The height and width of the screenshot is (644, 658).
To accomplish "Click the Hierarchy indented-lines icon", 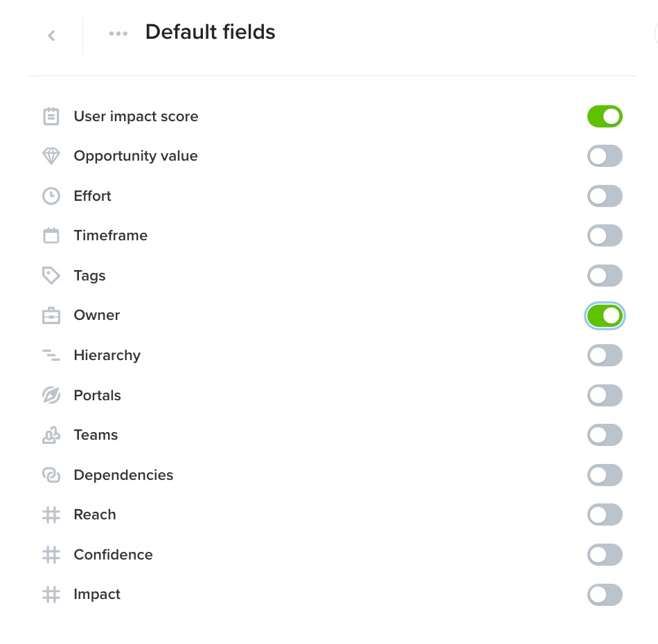I will pos(51,355).
